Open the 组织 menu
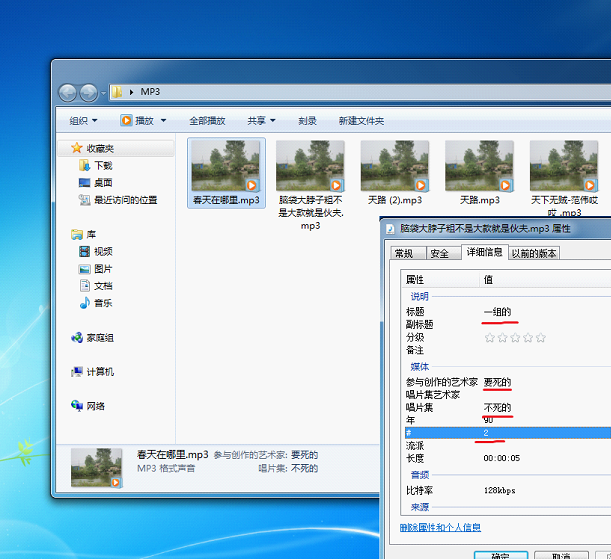This screenshot has width=611, height=560. point(83,121)
